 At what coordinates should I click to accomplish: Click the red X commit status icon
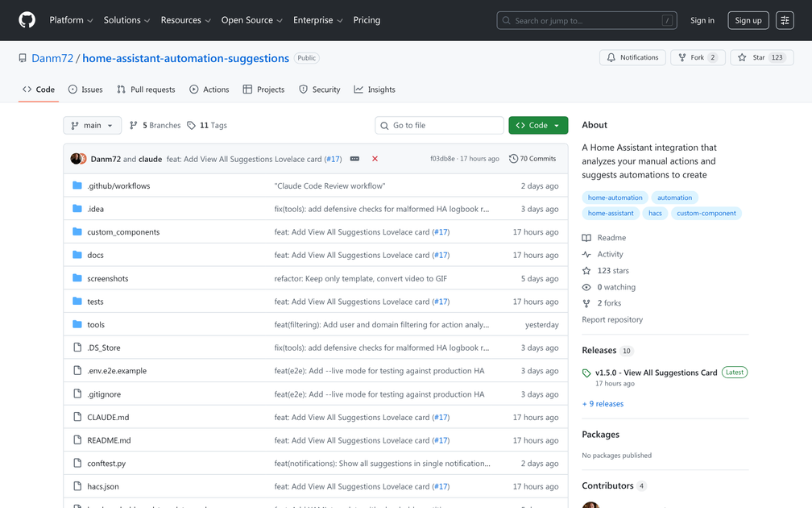375,159
